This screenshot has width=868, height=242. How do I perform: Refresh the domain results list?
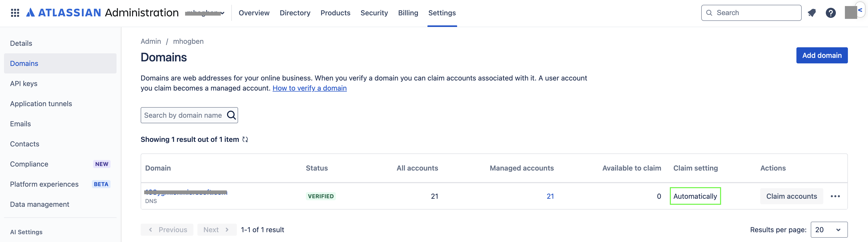pos(245,139)
